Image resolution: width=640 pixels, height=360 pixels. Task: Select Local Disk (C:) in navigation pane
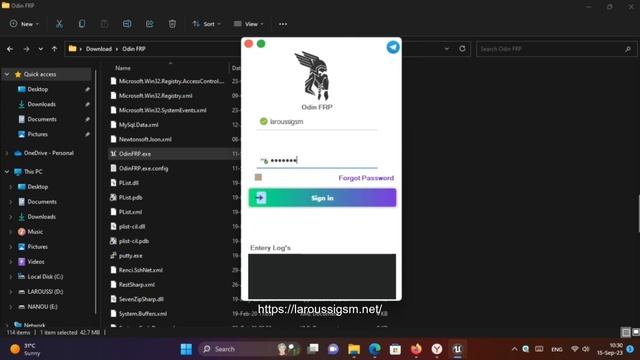pos(45,277)
